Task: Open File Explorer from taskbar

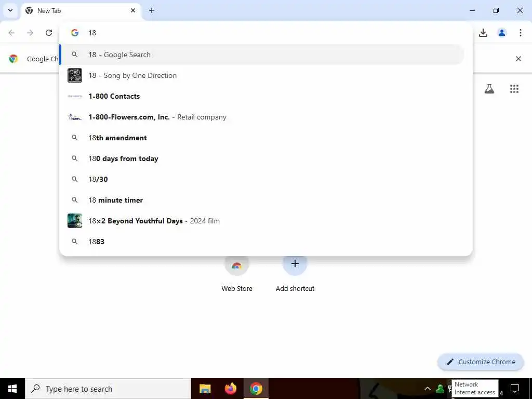Action: pyautogui.click(x=205, y=389)
